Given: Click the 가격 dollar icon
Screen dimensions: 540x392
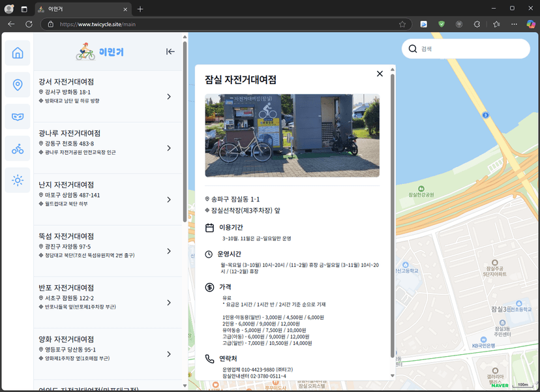Looking at the screenshot, I should point(209,287).
